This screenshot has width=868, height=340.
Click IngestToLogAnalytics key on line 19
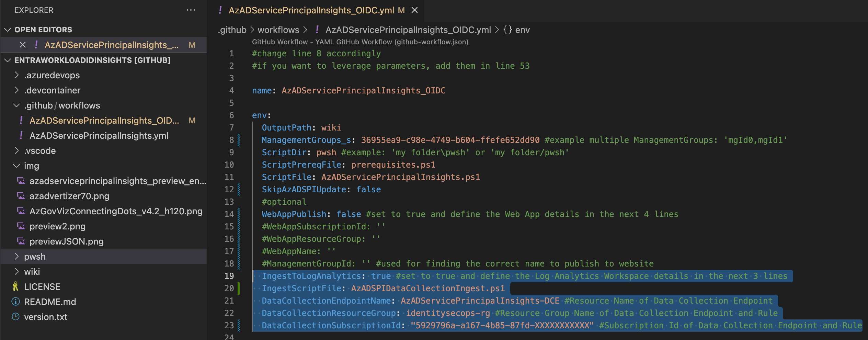[x=311, y=276]
